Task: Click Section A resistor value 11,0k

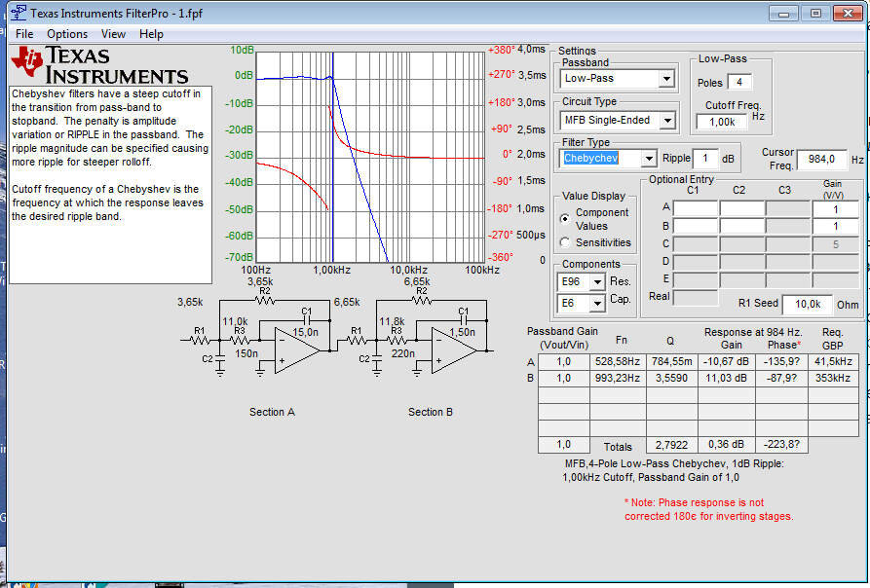Action: 235,321
